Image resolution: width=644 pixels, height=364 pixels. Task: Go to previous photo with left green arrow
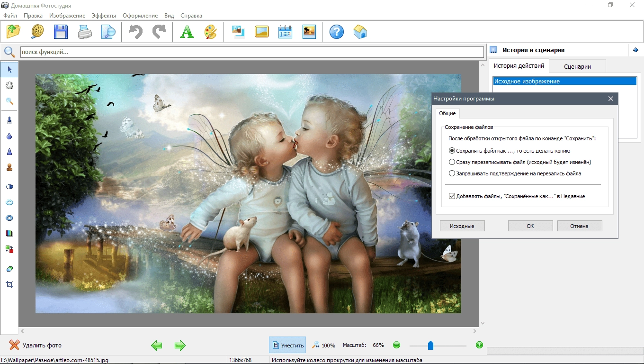point(157,346)
